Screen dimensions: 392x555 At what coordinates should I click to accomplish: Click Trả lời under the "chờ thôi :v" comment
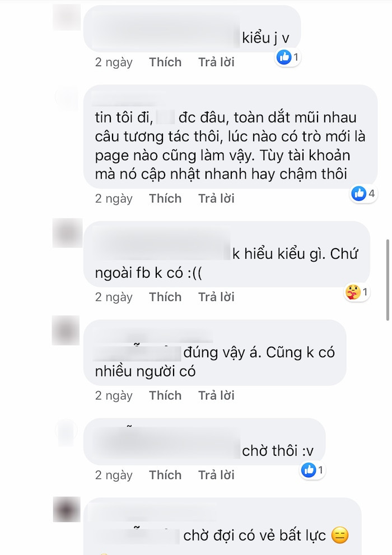(216, 475)
